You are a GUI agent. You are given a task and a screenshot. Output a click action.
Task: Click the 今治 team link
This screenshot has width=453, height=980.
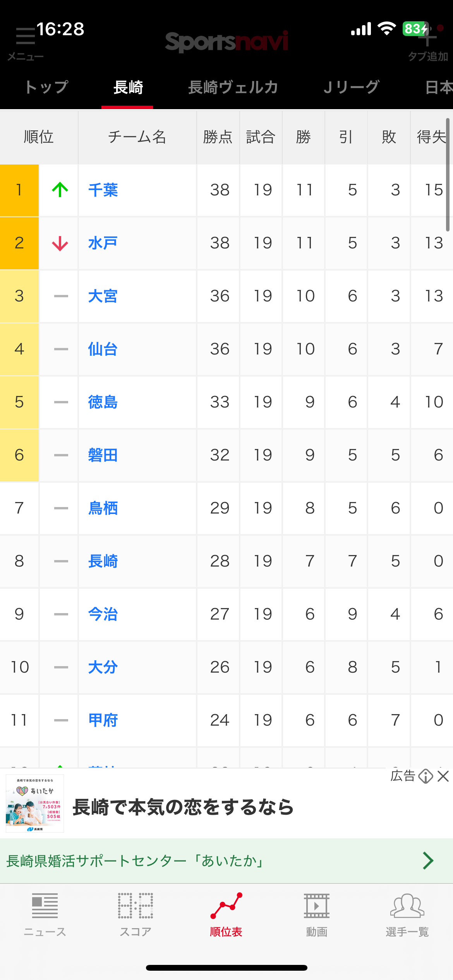[x=103, y=614]
